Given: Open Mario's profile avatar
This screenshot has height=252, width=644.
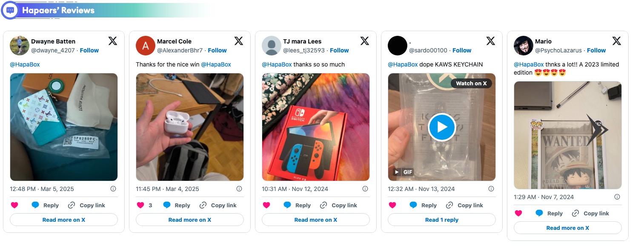Looking at the screenshot, I should [x=524, y=46].
